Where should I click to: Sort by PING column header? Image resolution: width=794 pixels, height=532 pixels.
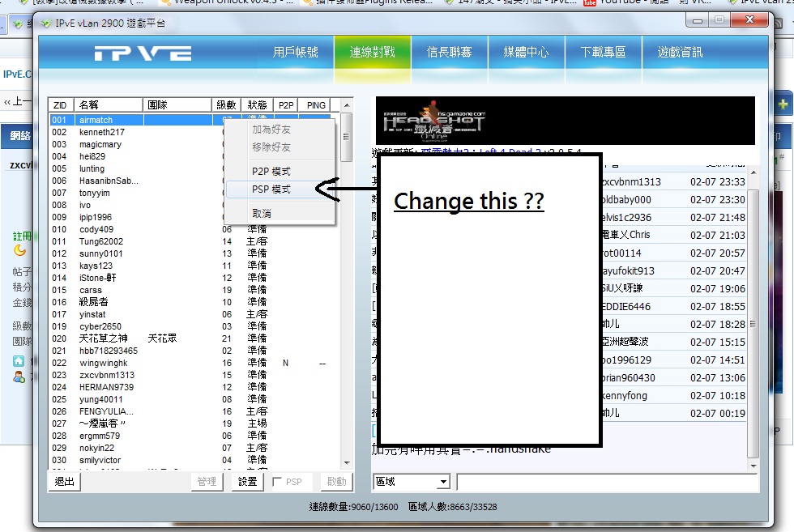pos(316,105)
